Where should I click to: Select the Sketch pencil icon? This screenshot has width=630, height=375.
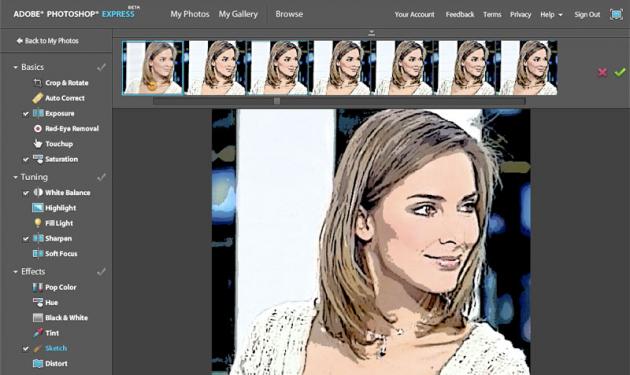coord(38,348)
